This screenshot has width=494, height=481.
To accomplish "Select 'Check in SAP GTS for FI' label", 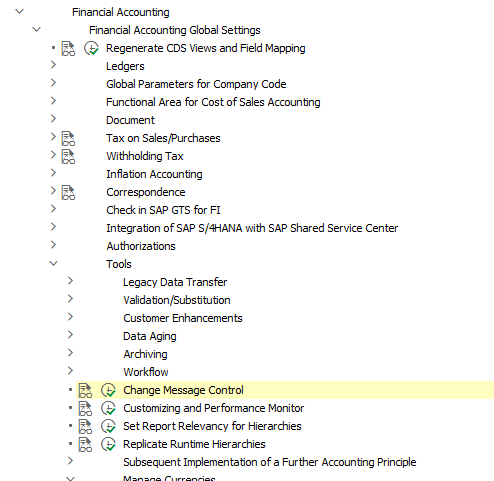I will coord(163,210).
